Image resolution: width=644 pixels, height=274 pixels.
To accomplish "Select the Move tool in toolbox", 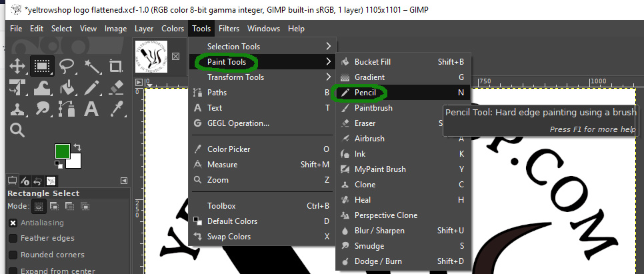I will [x=17, y=67].
